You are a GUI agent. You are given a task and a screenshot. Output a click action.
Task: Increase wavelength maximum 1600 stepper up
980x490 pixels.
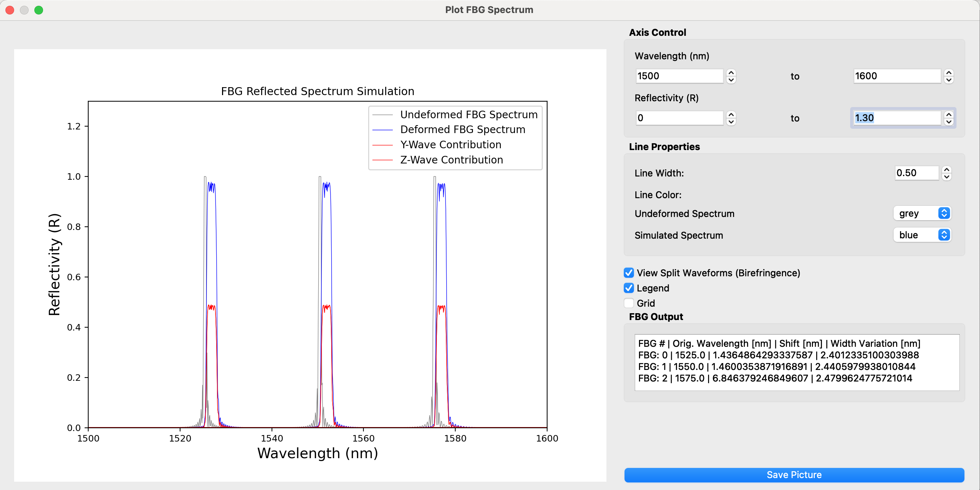[x=949, y=73]
